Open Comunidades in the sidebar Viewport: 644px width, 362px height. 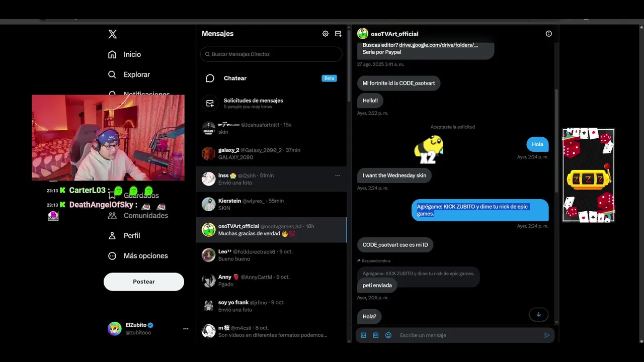(138, 216)
